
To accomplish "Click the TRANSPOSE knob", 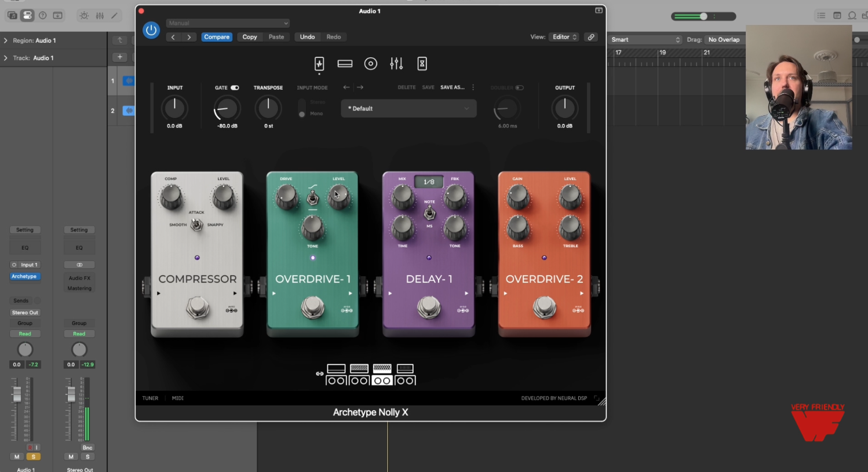I will click(x=268, y=108).
